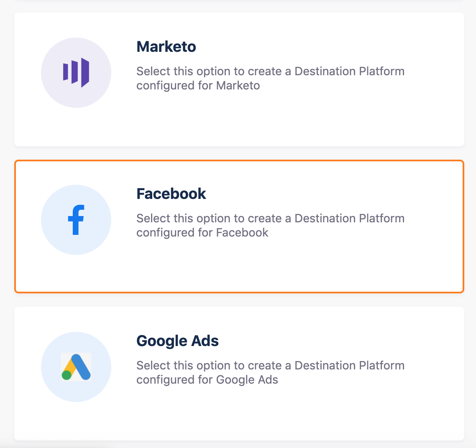Click 'configured for Marketo' line
The image size is (476, 448).
(198, 86)
